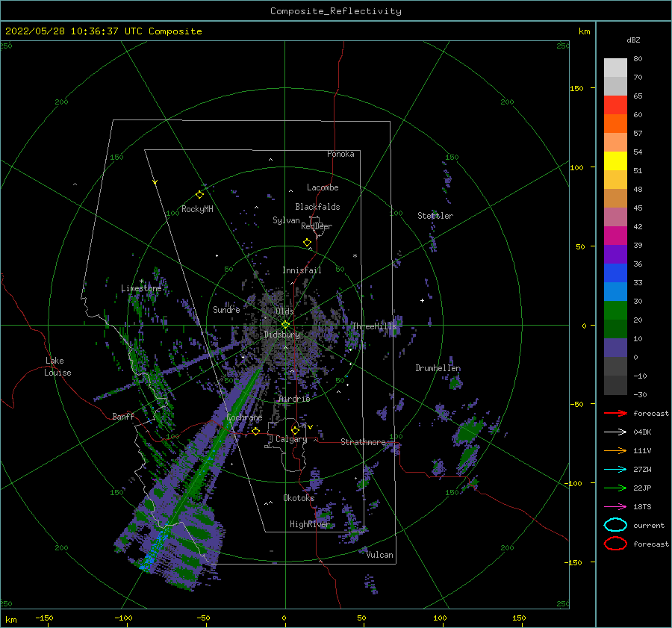Click the Stettler town label

click(x=435, y=216)
